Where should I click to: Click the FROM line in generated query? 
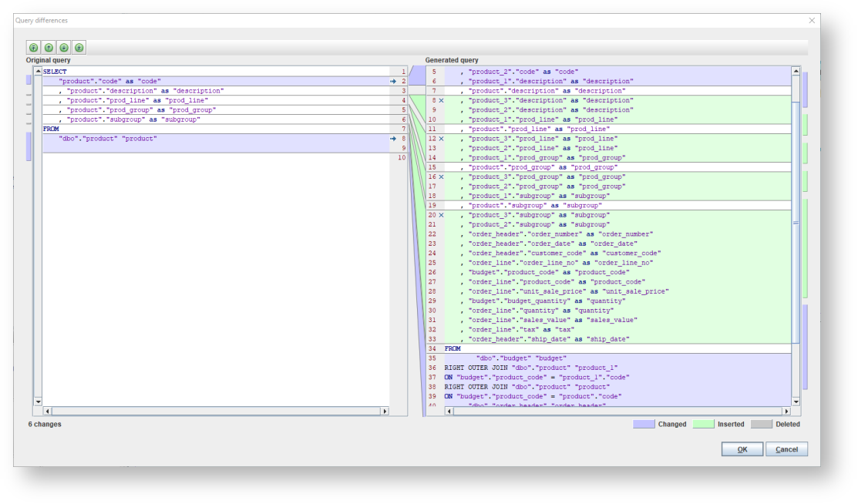pos(453,349)
